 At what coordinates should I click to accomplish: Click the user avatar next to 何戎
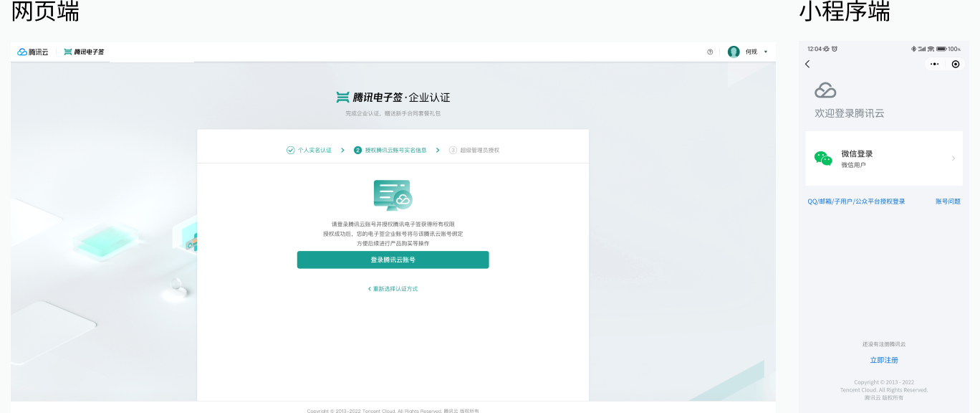pos(734,52)
